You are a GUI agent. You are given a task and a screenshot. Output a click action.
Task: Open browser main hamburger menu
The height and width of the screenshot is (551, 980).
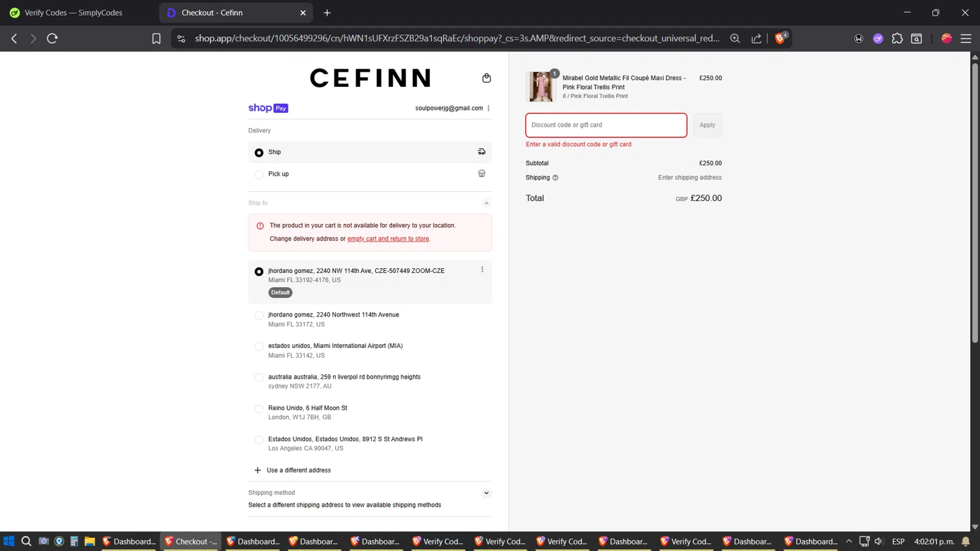[x=966, y=39]
